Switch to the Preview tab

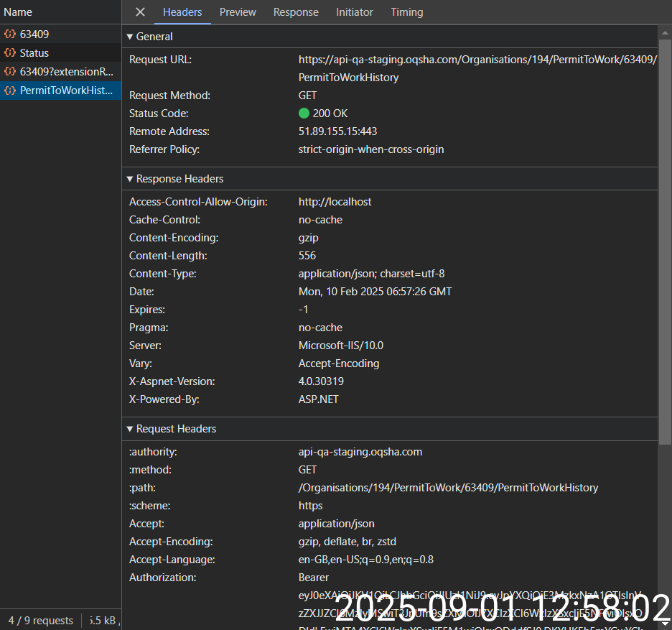[238, 12]
